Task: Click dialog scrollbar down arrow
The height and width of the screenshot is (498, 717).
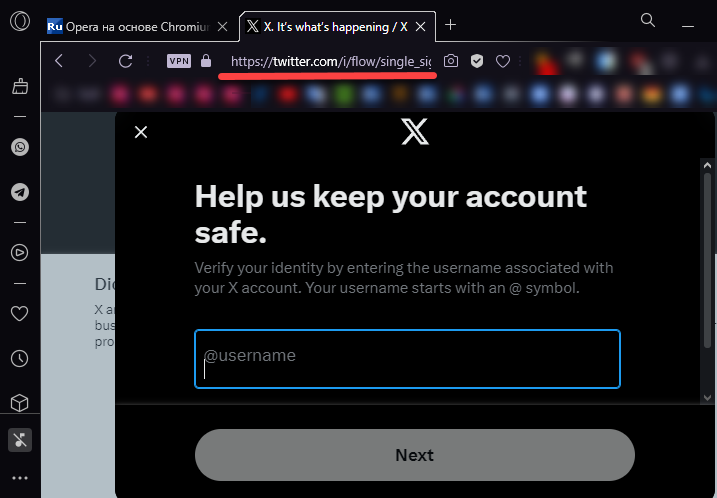Action: [x=707, y=397]
